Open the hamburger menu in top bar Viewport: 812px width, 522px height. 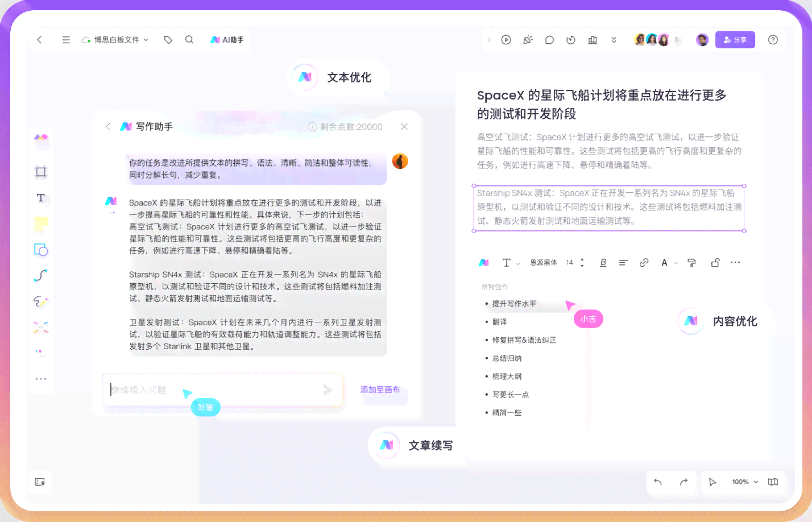(x=66, y=40)
